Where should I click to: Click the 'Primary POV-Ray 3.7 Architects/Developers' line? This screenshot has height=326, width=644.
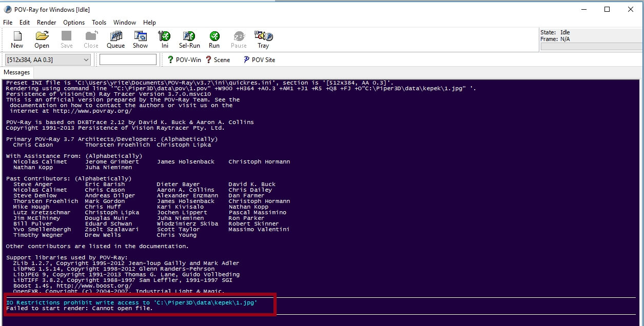point(112,139)
